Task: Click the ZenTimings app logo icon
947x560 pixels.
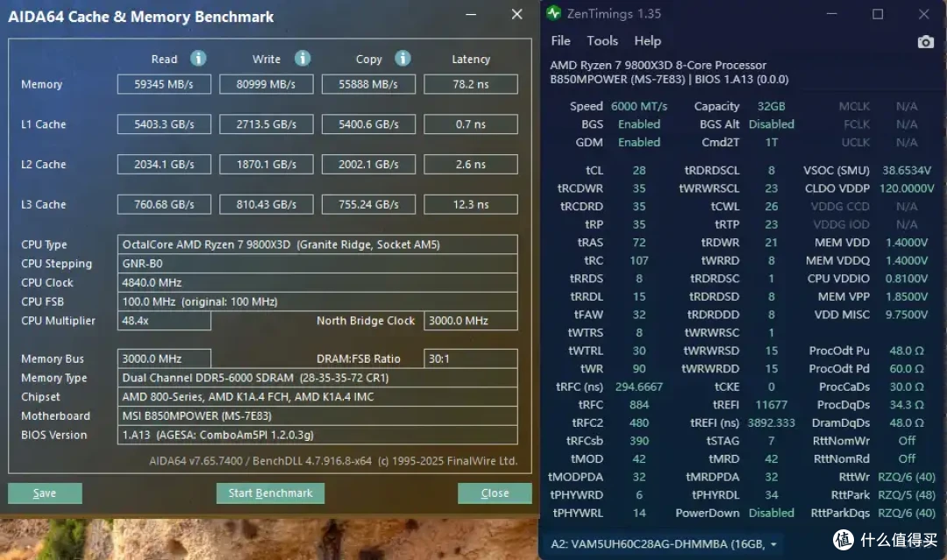Action: [553, 13]
